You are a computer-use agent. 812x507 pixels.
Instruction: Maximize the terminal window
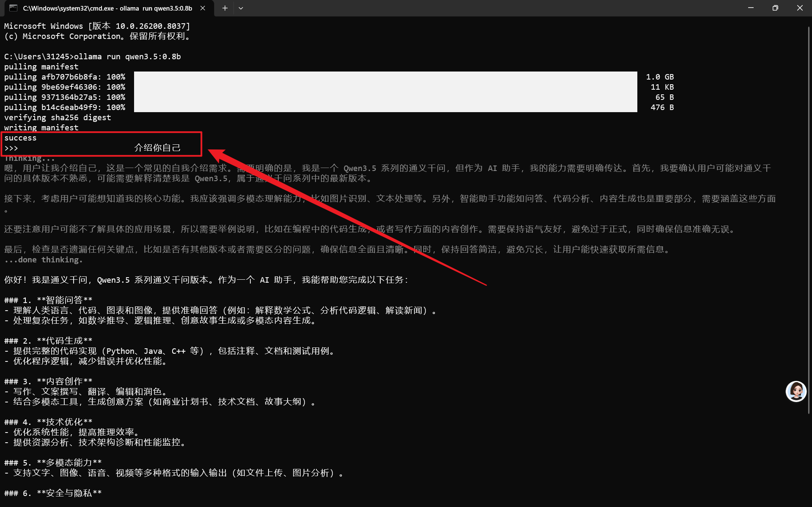(775, 8)
